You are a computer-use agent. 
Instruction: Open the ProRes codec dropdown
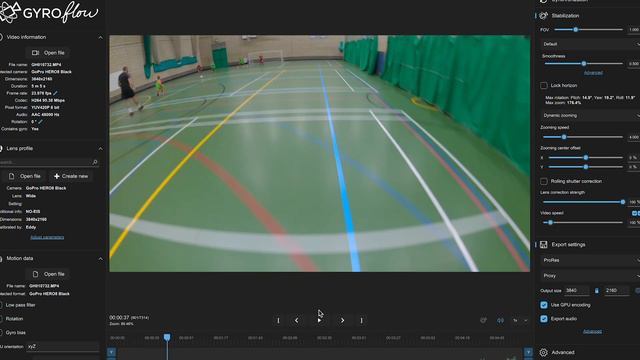coord(590,260)
